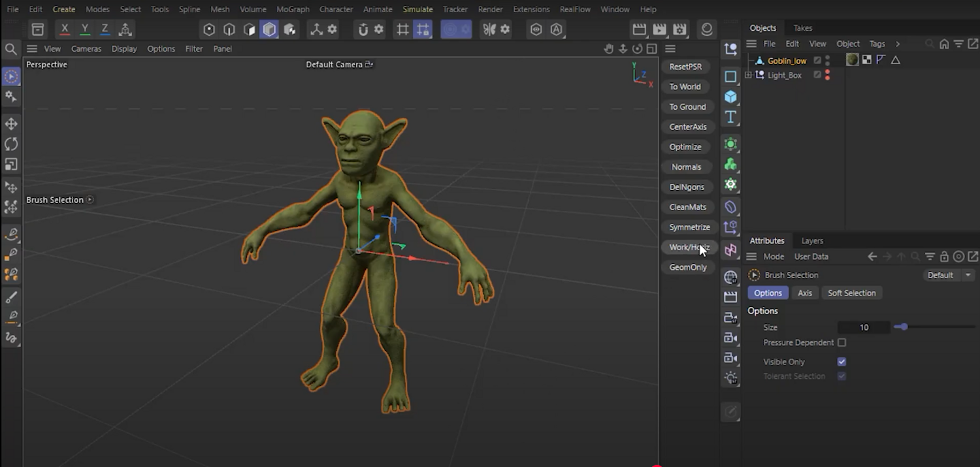Enable the Pressure Dependent checkbox
Image resolution: width=980 pixels, height=467 pixels.
pos(841,342)
